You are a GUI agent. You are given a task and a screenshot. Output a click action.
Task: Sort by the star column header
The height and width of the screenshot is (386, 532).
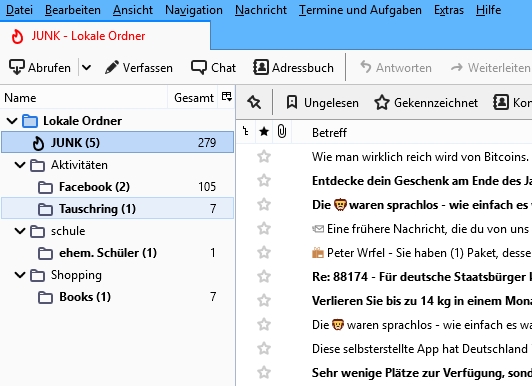coord(264,132)
